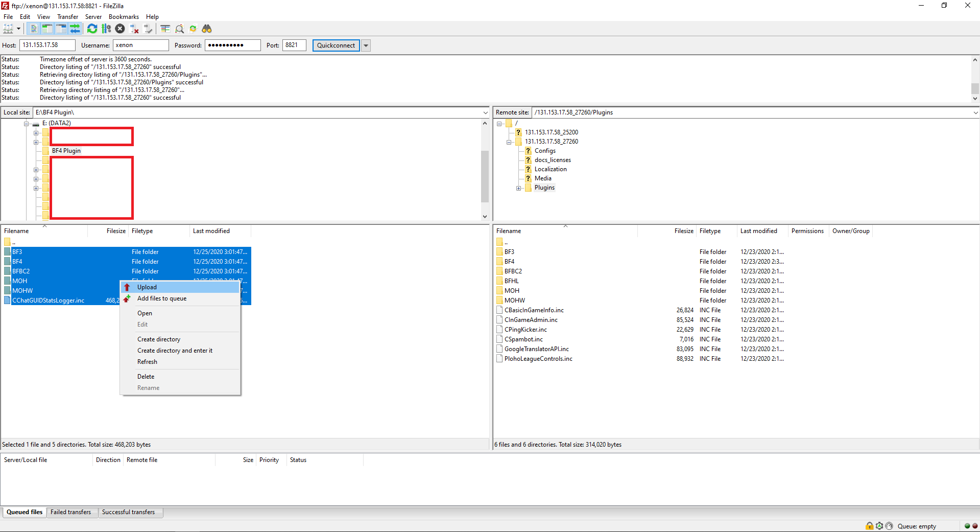This screenshot has height=532, width=980.
Task: Choose Create directory and enter it
Action: pos(180,351)
